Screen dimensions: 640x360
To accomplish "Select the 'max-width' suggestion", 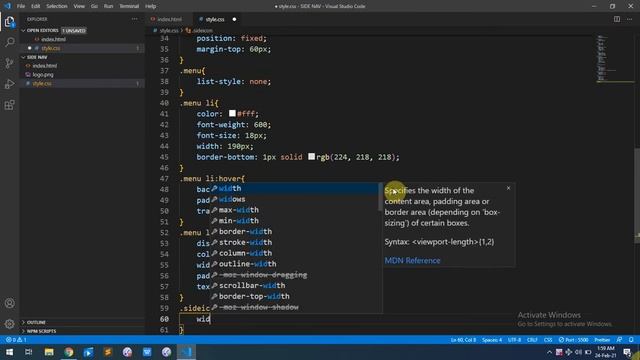I will pyautogui.click(x=296, y=210).
